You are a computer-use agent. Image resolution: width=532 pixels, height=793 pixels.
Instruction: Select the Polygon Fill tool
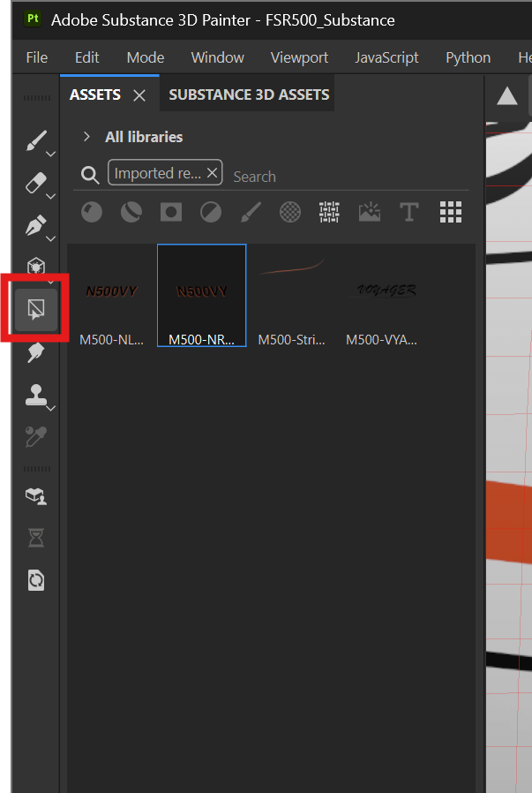coord(36,266)
